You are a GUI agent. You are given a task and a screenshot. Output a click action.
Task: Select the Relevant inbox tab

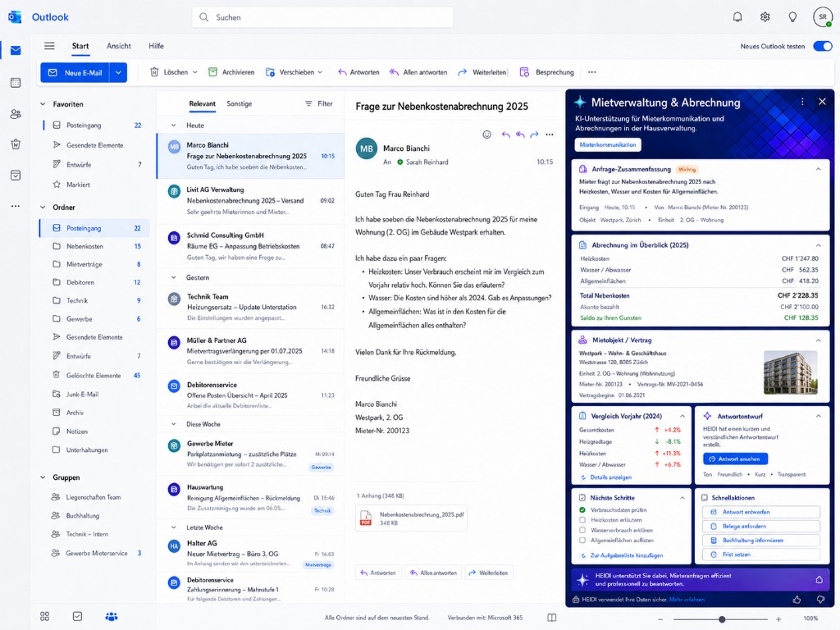[x=202, y=104]
